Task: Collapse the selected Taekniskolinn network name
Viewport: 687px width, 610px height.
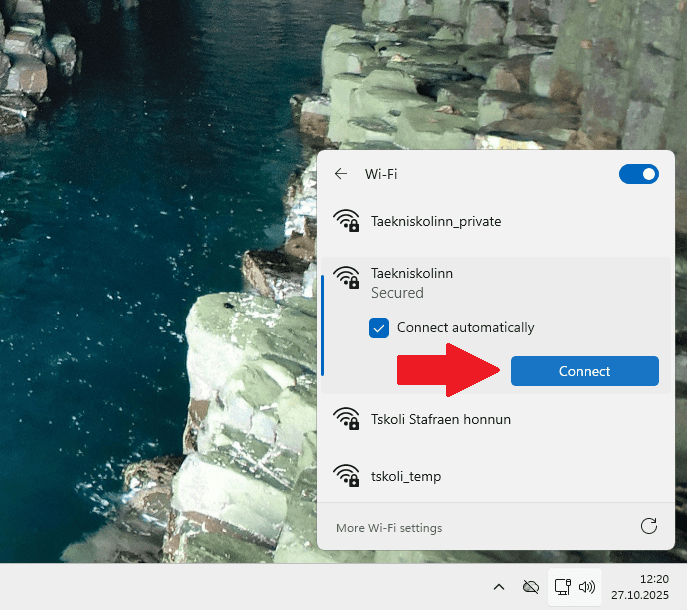Action: 412,273
